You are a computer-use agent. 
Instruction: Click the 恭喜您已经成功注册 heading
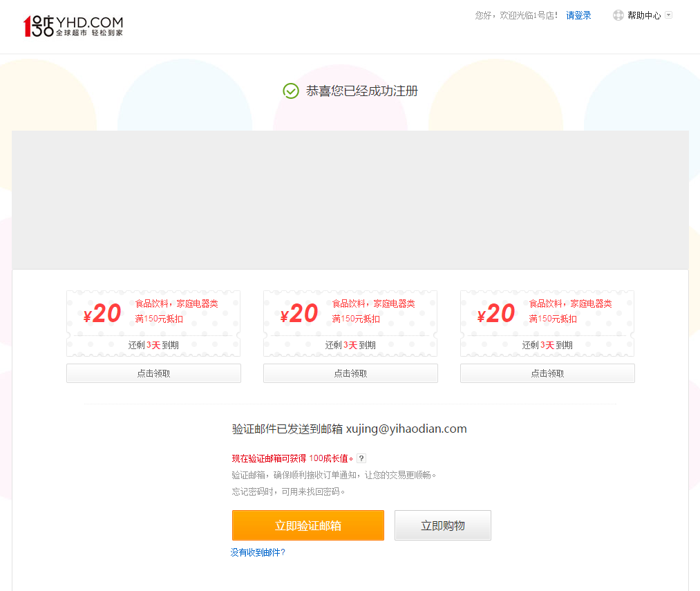pyautogui.click(x=362, y=91)
